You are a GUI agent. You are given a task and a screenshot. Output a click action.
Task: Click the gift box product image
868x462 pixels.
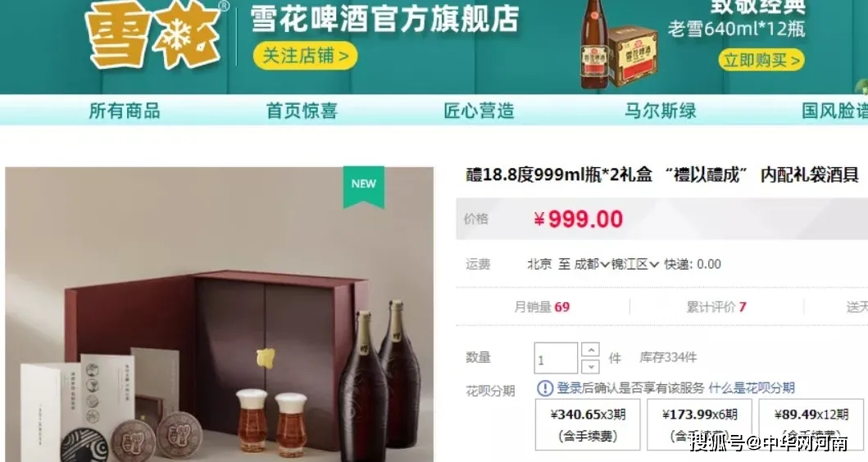(219, 315)
